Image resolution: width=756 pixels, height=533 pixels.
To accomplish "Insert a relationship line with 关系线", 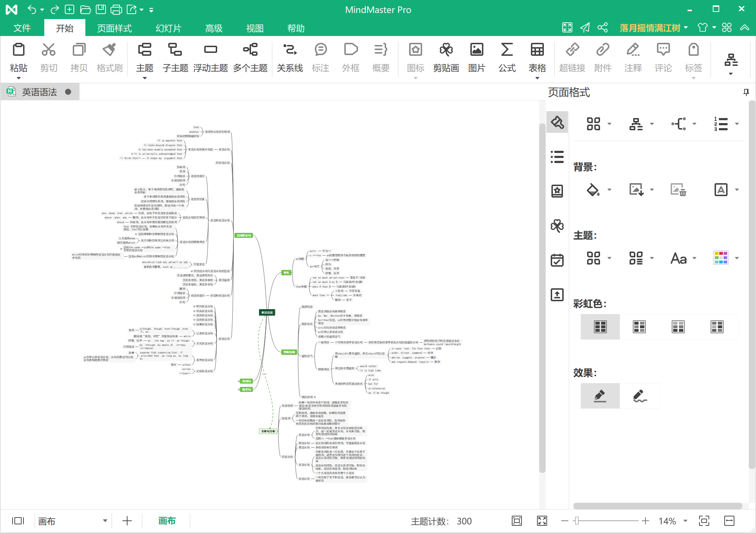I will [290, 58].
